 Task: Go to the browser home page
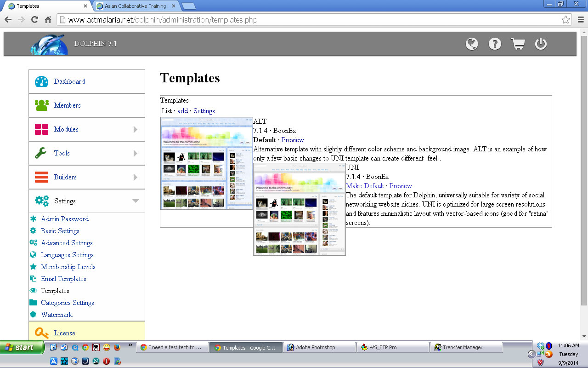tap(48, 20)
